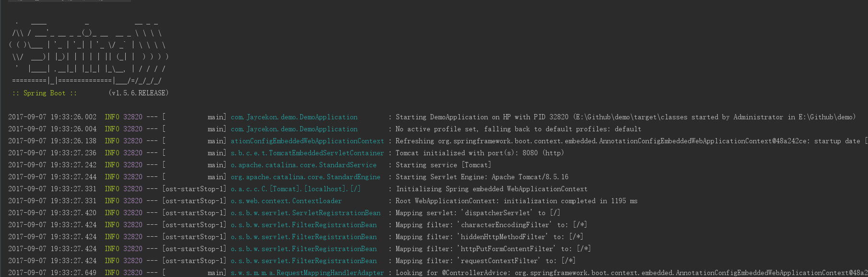This screenshot has width=868, height=277.
Task: Select timestamp '19:33:26.004' in the log
Action: [x=73, y=129]
